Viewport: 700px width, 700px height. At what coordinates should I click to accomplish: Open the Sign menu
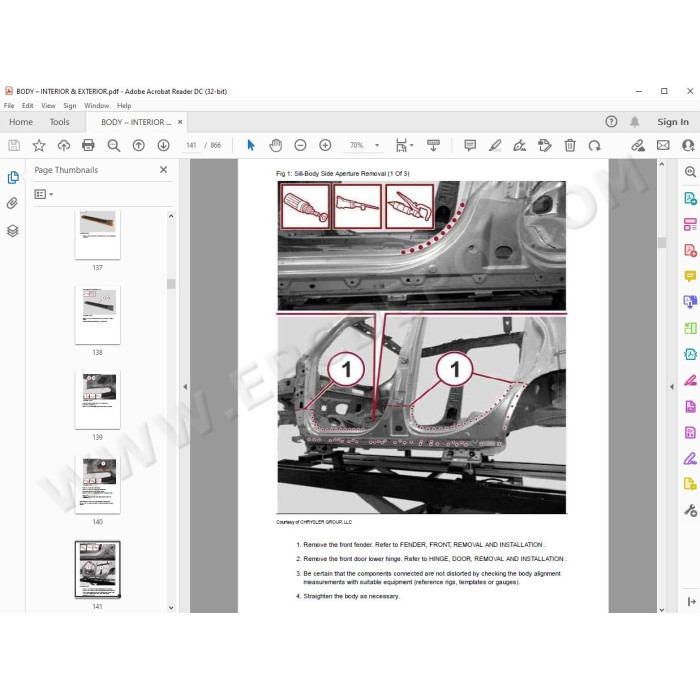[70, 106]
